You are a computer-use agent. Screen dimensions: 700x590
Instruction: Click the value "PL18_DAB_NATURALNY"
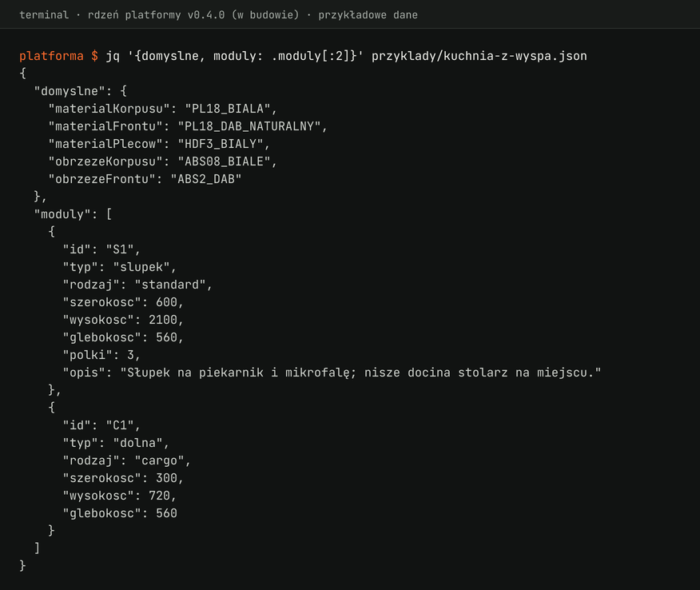[x=249, y=126]
